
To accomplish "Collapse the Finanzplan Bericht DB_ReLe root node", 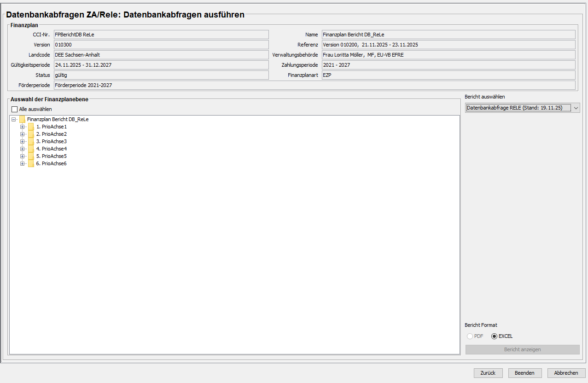I will [x=14, y=120].
